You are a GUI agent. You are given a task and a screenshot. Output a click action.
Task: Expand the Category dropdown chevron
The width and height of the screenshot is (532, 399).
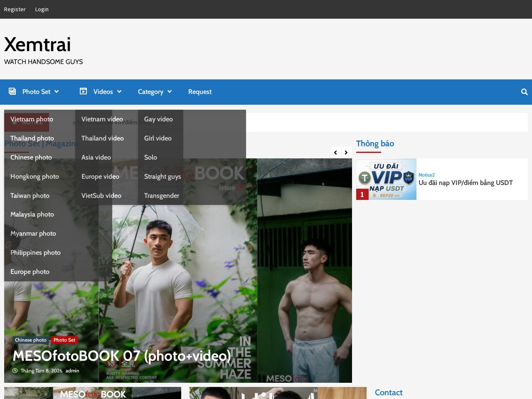pos(170,92)
